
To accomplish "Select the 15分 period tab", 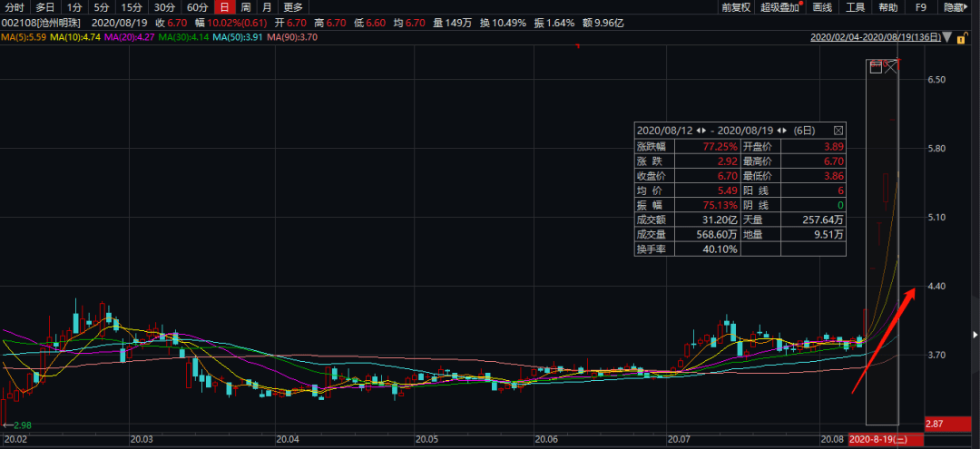I will 132,7.
